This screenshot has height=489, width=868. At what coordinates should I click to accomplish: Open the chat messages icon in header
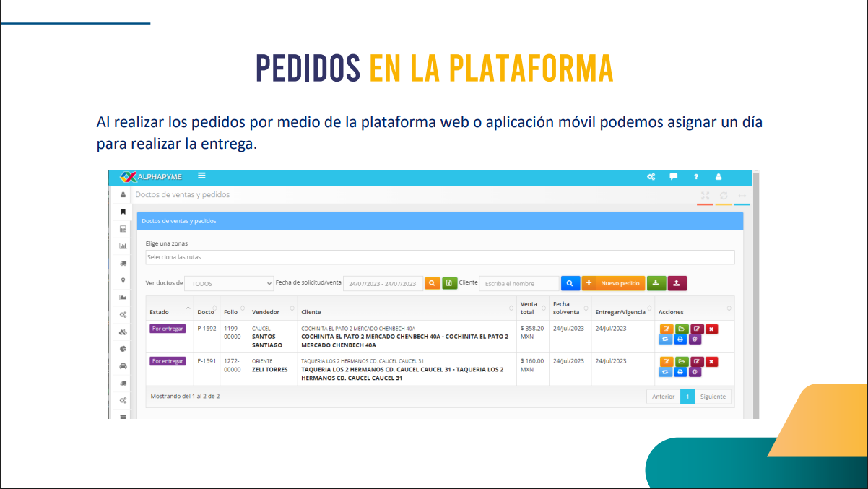tap(673, 176)
